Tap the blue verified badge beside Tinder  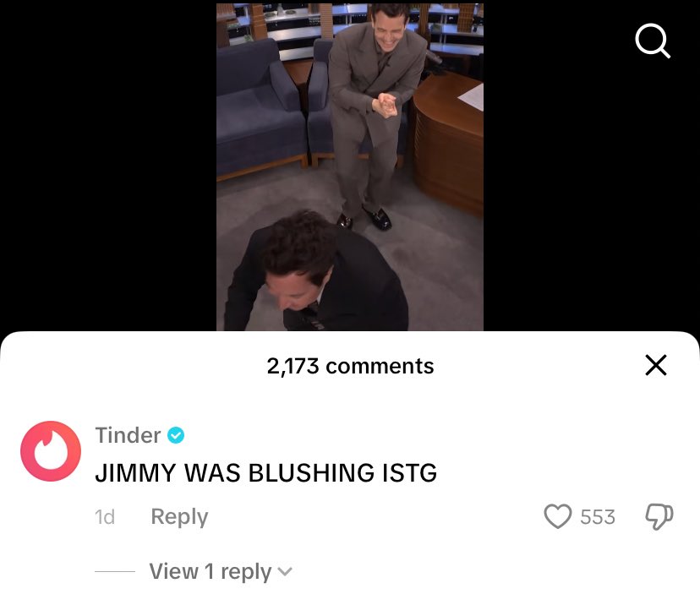click(x=176, y=434)
